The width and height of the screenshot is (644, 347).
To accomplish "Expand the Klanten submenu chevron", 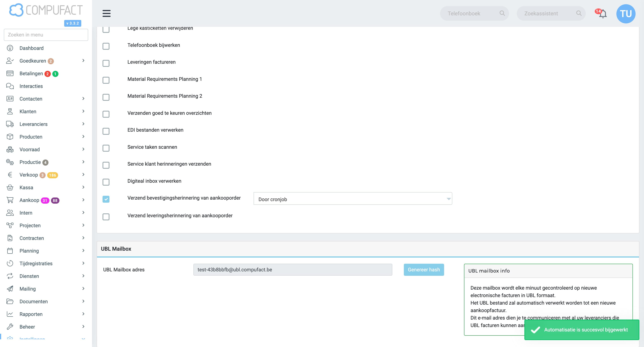I will point(83,111).
